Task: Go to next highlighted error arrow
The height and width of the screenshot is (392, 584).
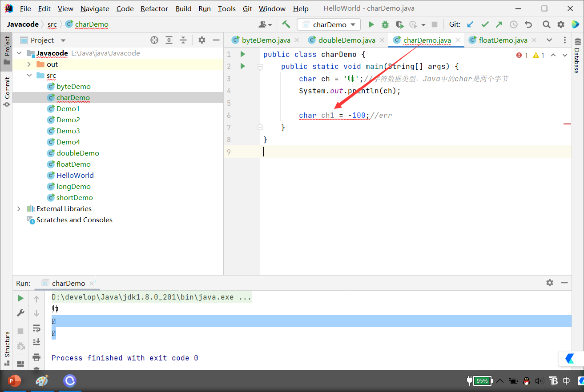Action: click(565, 55)
